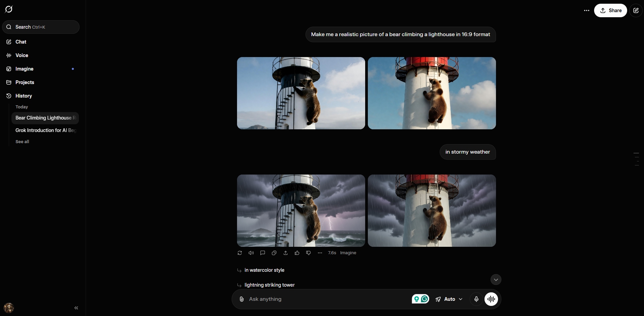The width and height of the screenshot is (644, 316).
Task: Click the paperclip attach file icon
Action: coord(242,299)
